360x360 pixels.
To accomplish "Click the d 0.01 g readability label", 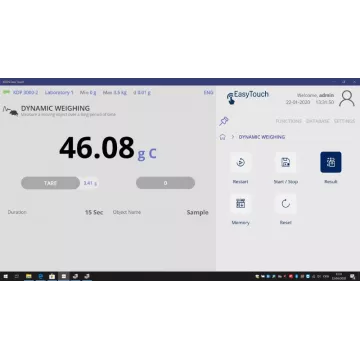I will point(142,93).
